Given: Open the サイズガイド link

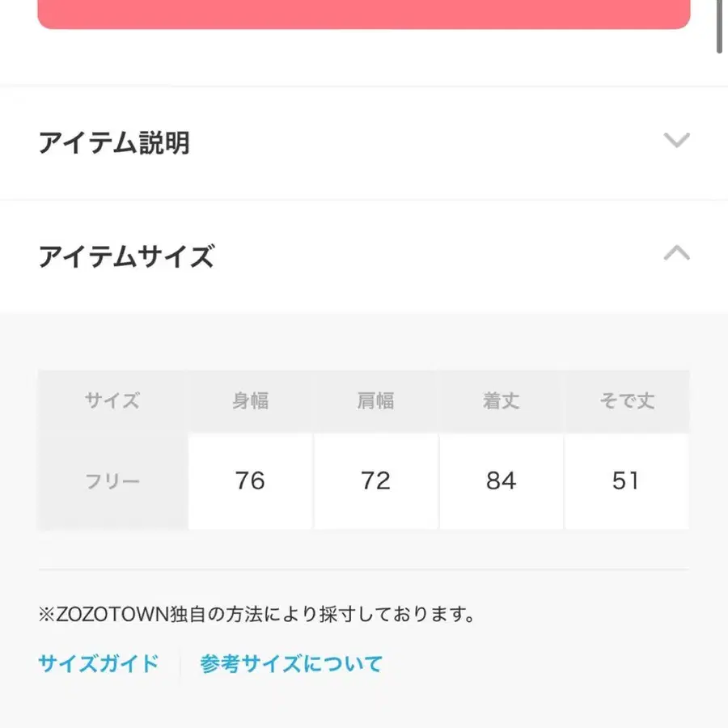Looking at the screenshot, I should click(x=97, y=663).
